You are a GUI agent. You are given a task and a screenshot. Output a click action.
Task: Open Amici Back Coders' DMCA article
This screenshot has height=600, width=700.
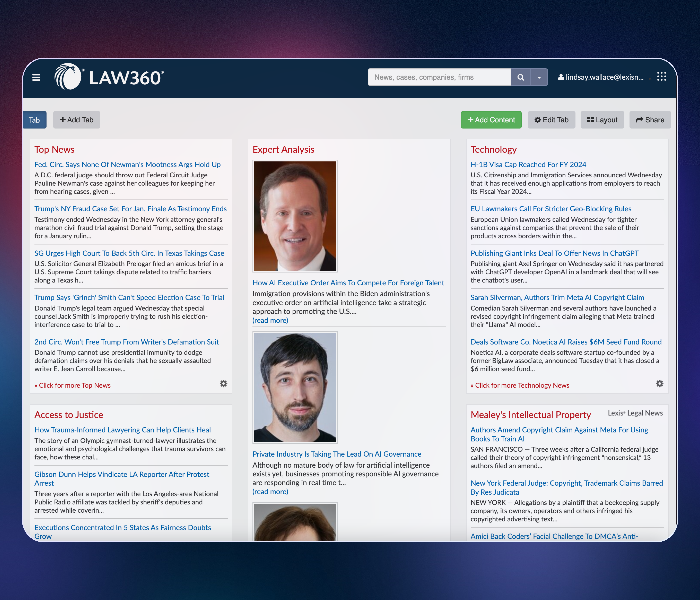[x=554, y=536]
